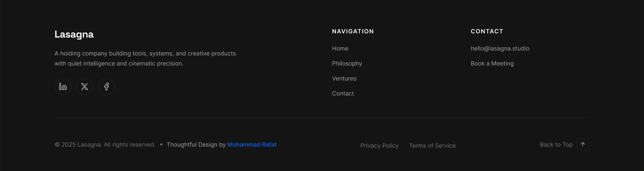644x171 pixels.
Task: Go to Home in footer navigation
Action: [340, 48]
